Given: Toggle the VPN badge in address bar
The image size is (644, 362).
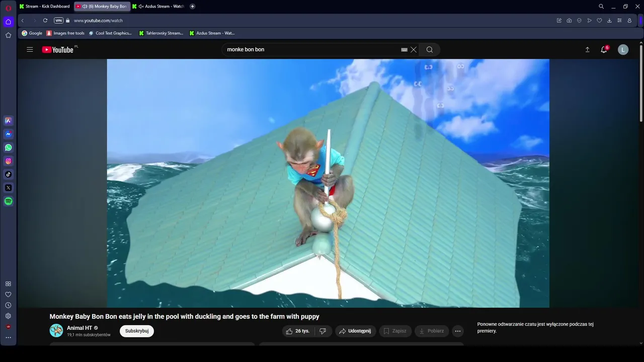Looking at the screenshot, I should (58, 21).
